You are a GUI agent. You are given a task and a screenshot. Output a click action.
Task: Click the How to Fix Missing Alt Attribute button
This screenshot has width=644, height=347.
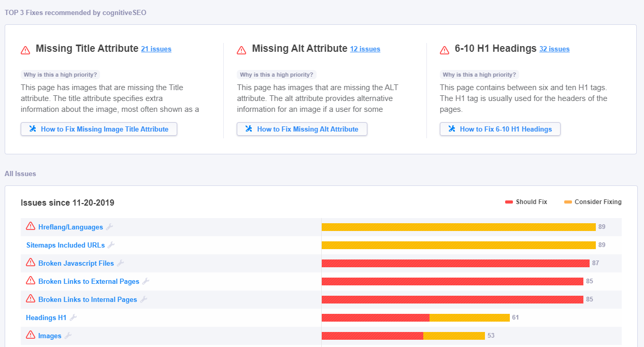coord(302,129)
